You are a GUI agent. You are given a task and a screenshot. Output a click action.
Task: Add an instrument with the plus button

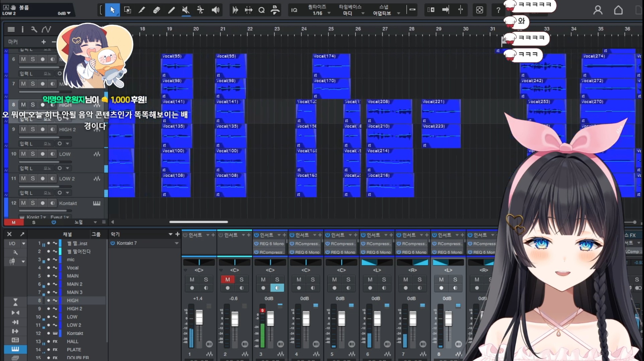pos(178,234)
